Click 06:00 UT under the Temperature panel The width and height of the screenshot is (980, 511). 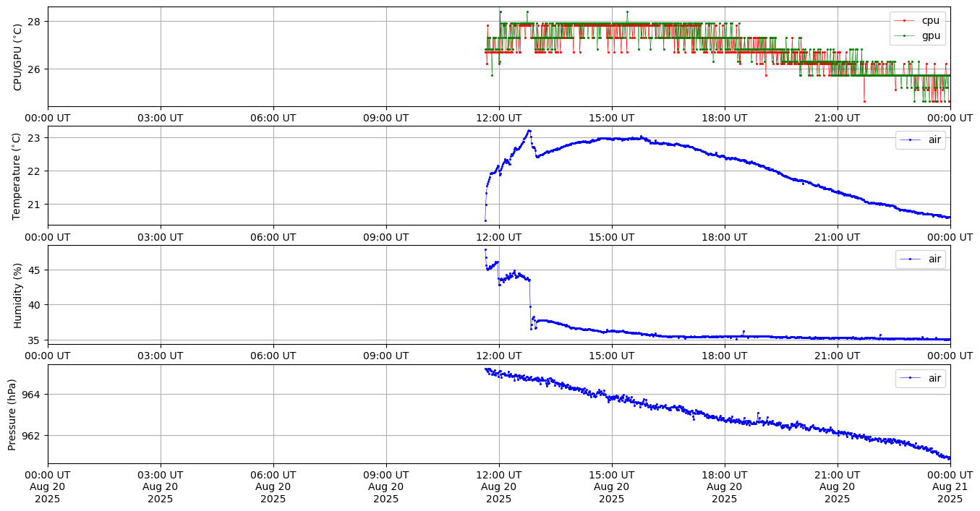point(273,237)
